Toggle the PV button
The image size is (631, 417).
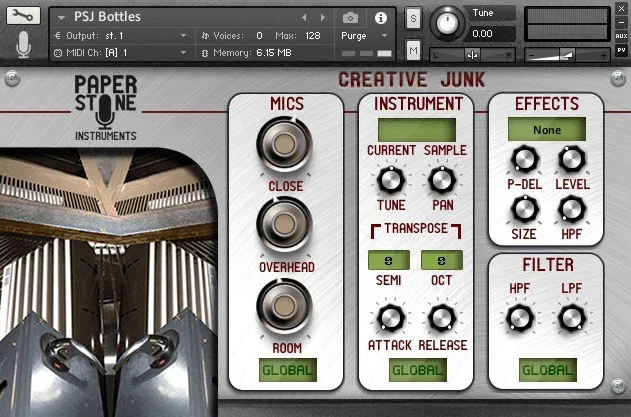click(x=621, y=50)
